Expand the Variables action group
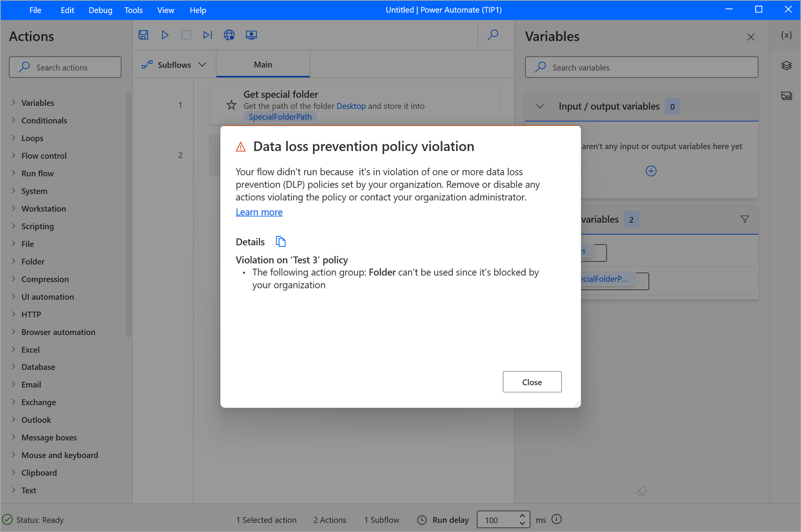The height and width of the screenshot is (532, 801). coord(14,103)
